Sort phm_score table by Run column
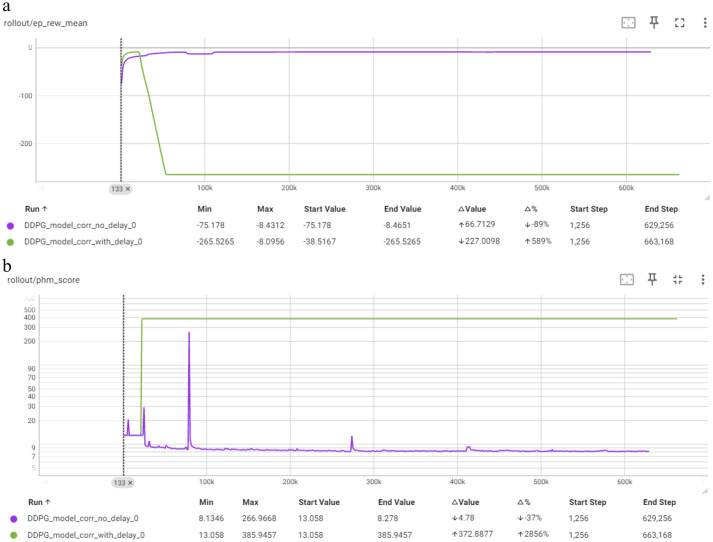 click(x=39, y=502)
